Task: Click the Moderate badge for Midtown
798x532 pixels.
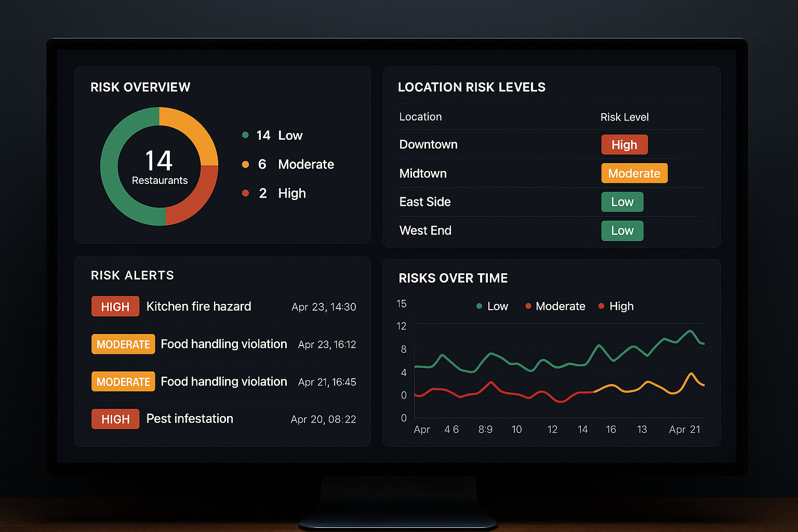Action: click(634, 174)
